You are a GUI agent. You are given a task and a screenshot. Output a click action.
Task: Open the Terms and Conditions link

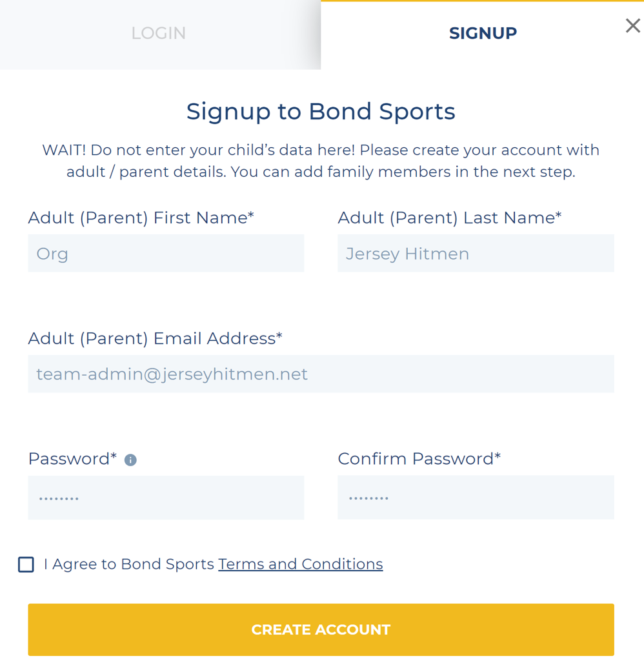coord(300,564)
